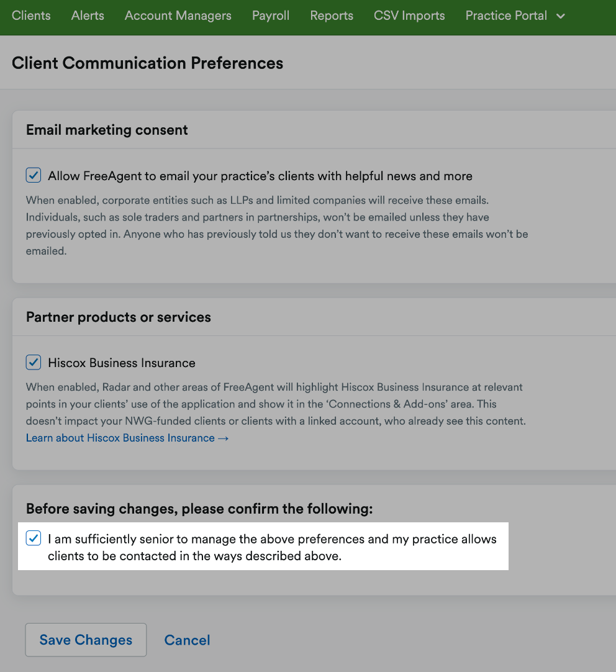
Task: Follow the Learn about Hiscox Business Insurance link
Action: coord(127,438)
